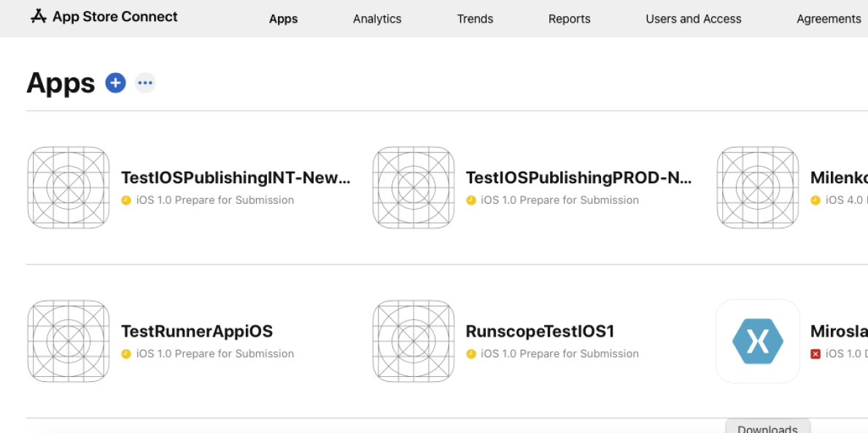Click red rejected status icon under Mirosla app
The width and height of the screenshot is (868, 433).
coord(815,353)
